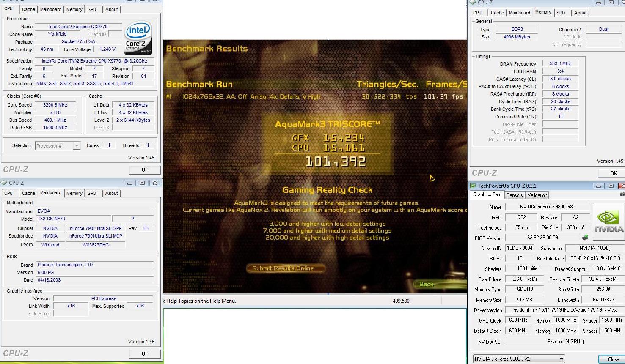
Task: Click OK in the CPU-Z Mainboard window
Action: 145,354
